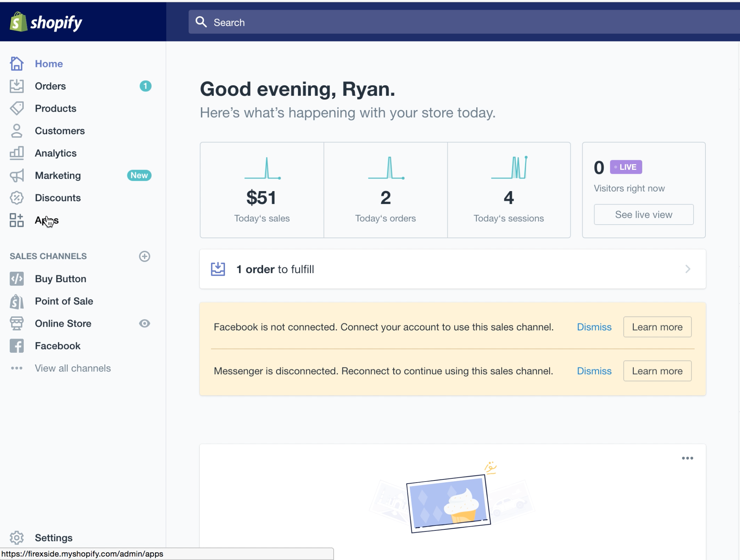
Task: Click the Discounts icon in sidebar
Action: click(17, 197)
